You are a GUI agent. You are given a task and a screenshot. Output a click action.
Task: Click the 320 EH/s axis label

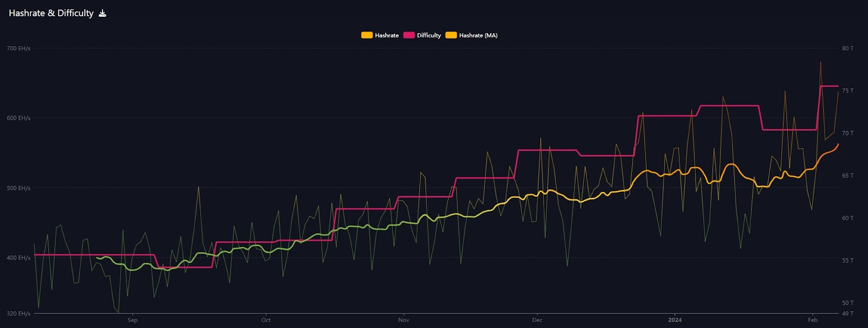(18, 313)
